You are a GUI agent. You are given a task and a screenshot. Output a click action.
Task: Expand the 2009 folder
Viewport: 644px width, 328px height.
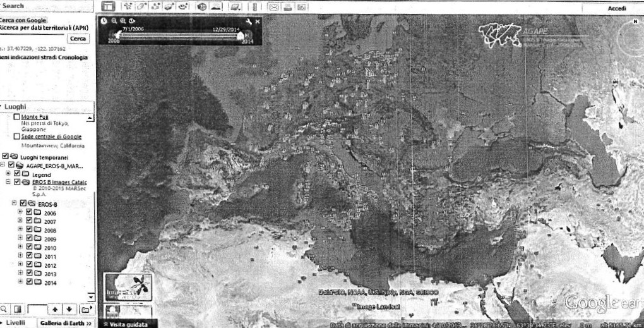tap(20, 238)
